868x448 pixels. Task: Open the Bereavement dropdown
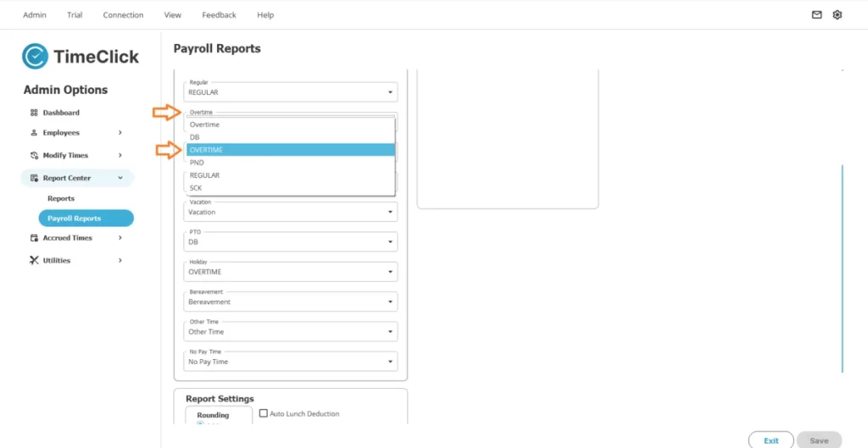coord(290,301)
